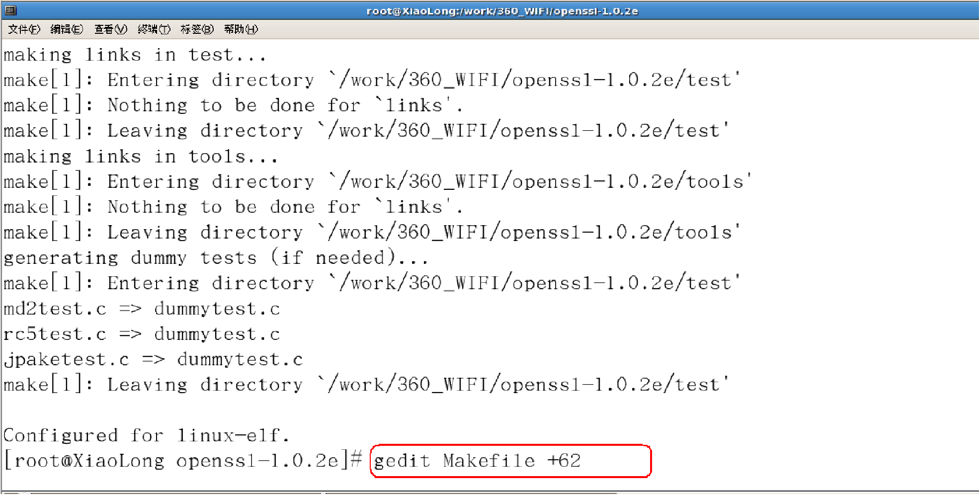Open the 编辑(E) menu

[67, 29]
